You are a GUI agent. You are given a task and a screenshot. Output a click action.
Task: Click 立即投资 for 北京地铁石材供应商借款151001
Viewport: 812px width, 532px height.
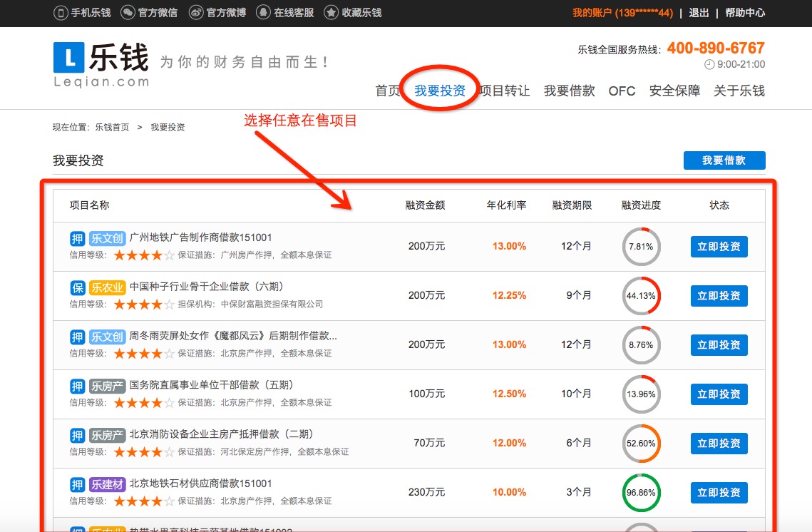719,493
